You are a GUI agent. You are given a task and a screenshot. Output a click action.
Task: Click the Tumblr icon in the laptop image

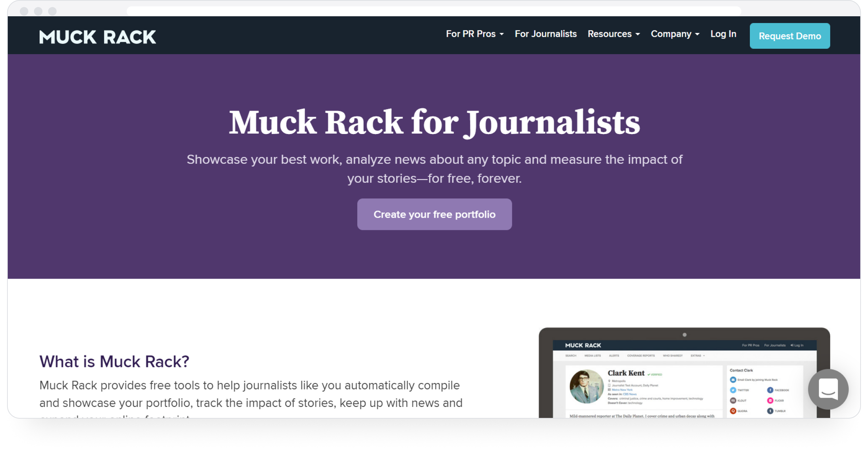[770, 411]
